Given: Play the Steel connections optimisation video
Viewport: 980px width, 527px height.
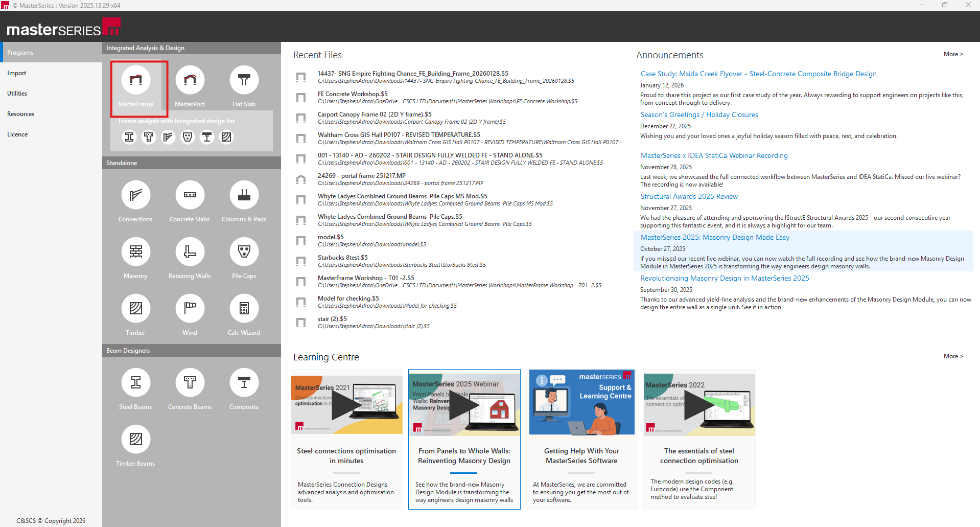Looking at the screenshot, I should coord(347,405).
